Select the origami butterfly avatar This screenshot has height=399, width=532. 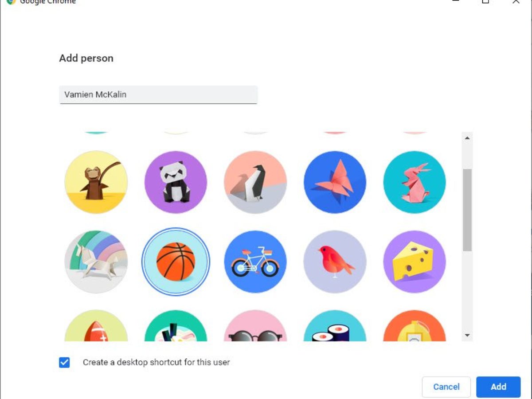tap(335, 182)
